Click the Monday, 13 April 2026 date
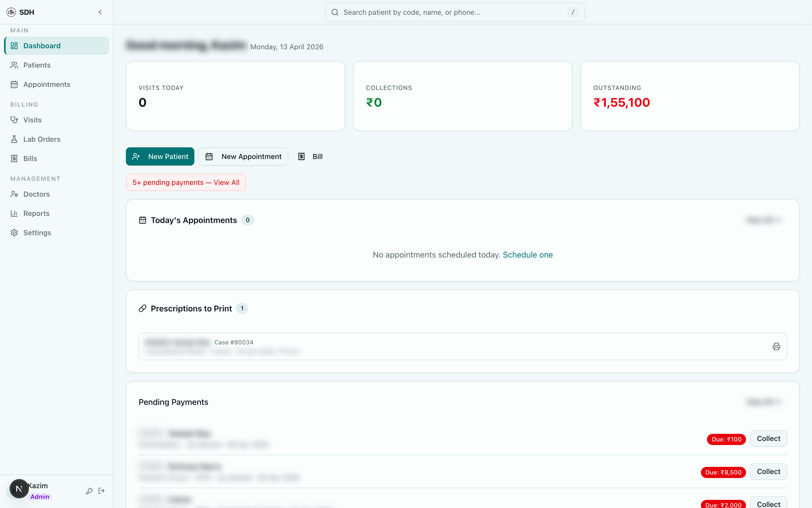The width and height of the screenshot is (812, 508). click(286, 47)
